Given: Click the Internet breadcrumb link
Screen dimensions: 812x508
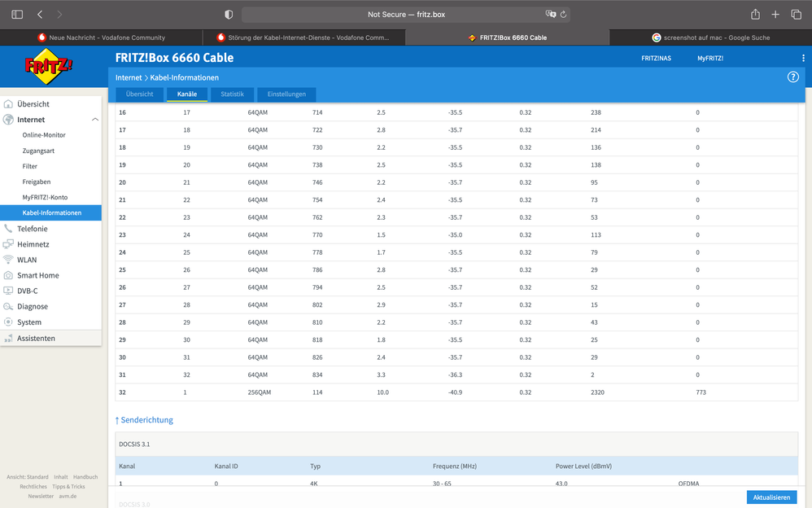Looking at the screenshot, I should 129,78.
